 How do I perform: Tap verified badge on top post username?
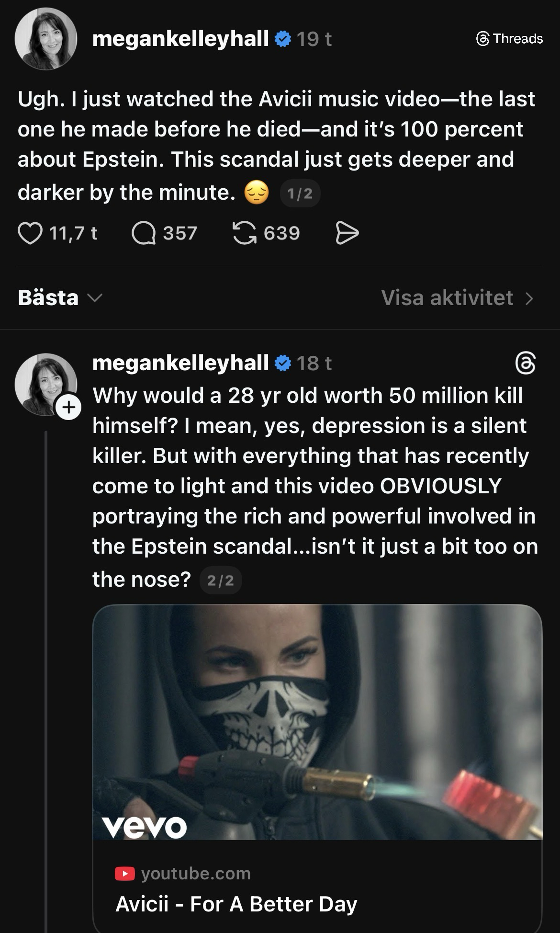(x=283, y=39)
